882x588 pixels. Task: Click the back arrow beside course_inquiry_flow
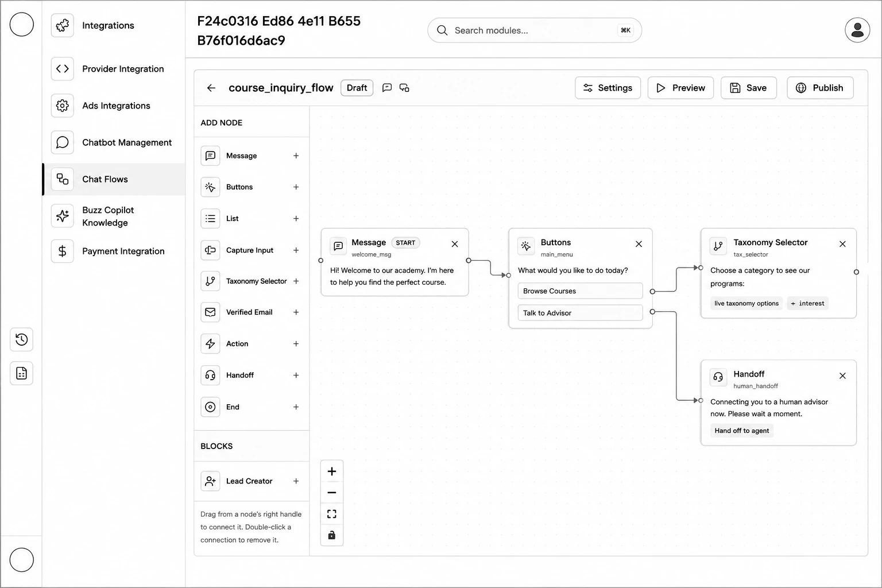(x=211, y=88)
